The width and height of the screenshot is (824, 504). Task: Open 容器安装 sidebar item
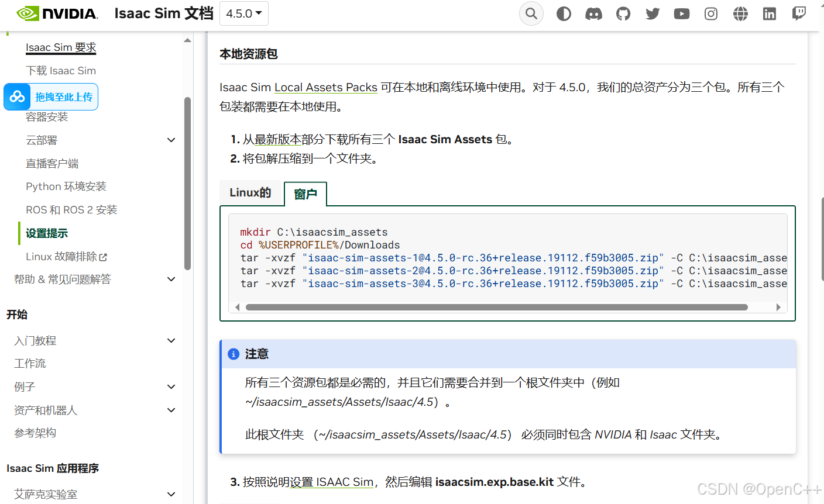coord(47,117)
